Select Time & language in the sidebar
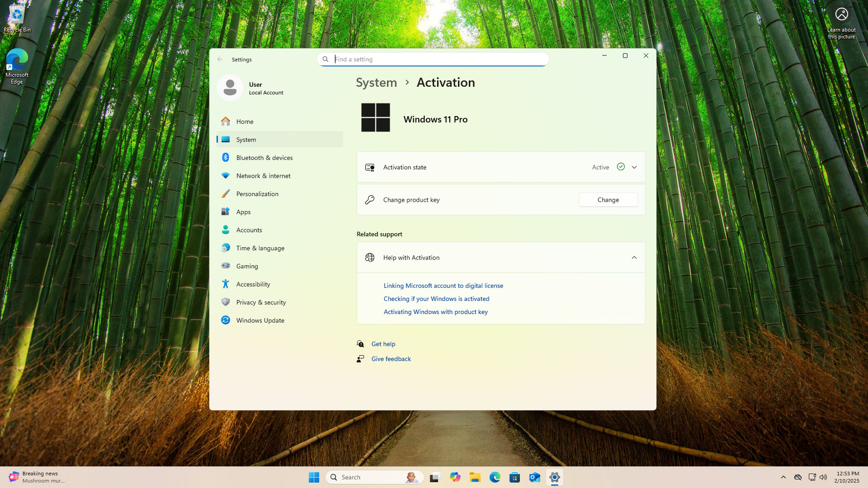 coord(260,248)
